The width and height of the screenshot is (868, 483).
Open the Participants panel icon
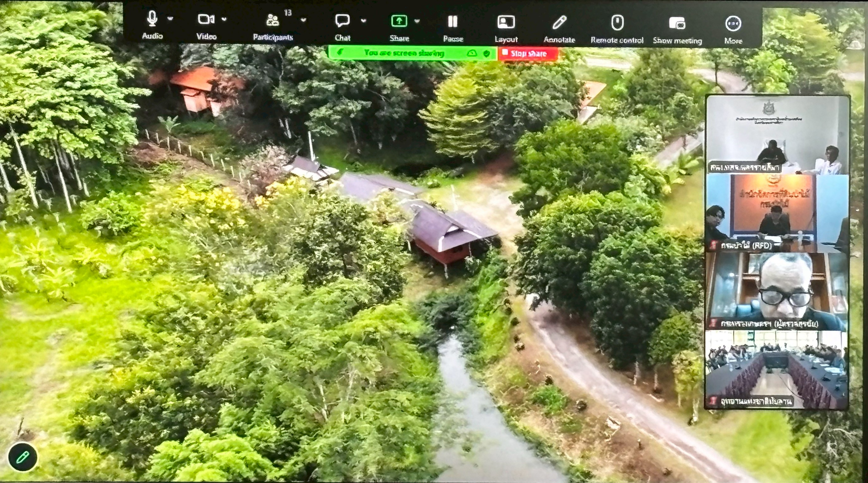pos(272,20)
